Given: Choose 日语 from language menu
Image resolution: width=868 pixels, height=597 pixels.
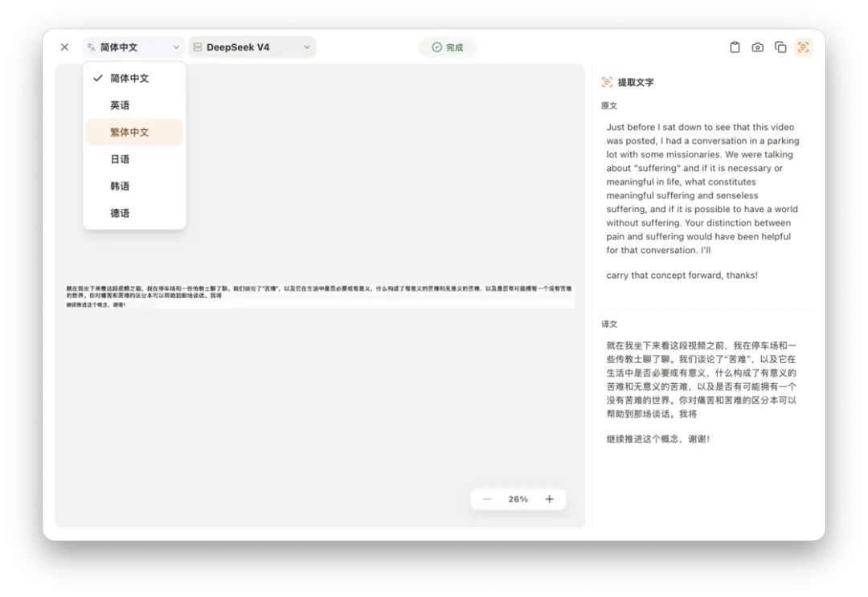Looking at the screenshot, I should pos(134,159).
